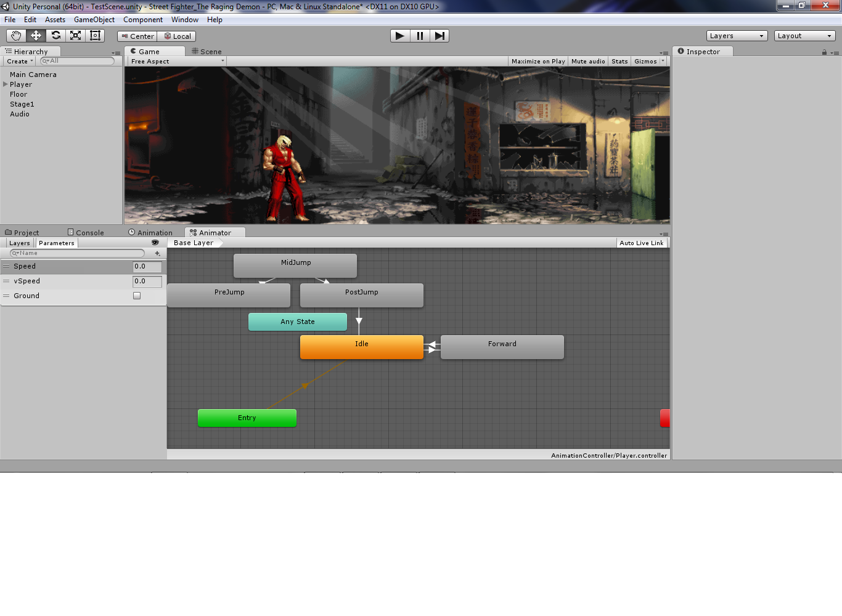Select Floor object in Hierarchy
The width and height of the screenshot is (842, 616).
(18, 94)
